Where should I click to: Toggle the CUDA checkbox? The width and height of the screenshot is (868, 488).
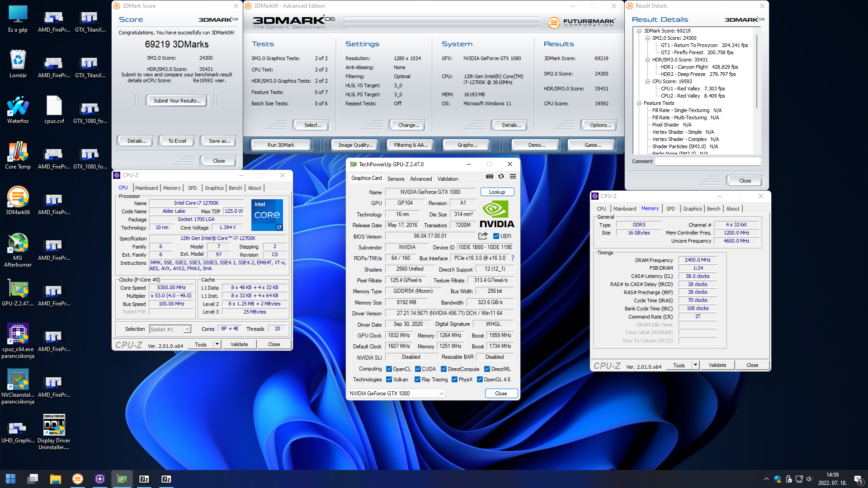[418, 369]
